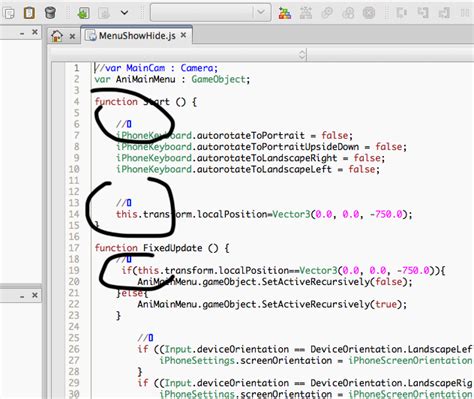Click the greyed Step Out debug icon

click(x=444, y=13)
